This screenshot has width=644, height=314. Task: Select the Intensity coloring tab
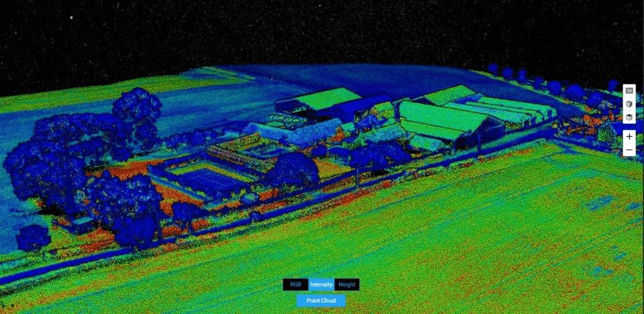321,284
